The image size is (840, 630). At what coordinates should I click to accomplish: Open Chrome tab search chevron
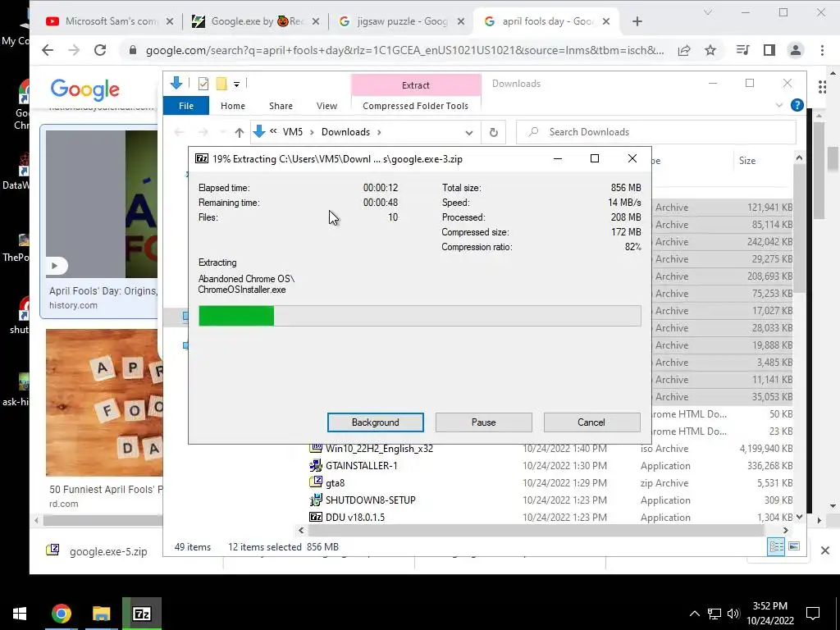[x=708, y=12]
